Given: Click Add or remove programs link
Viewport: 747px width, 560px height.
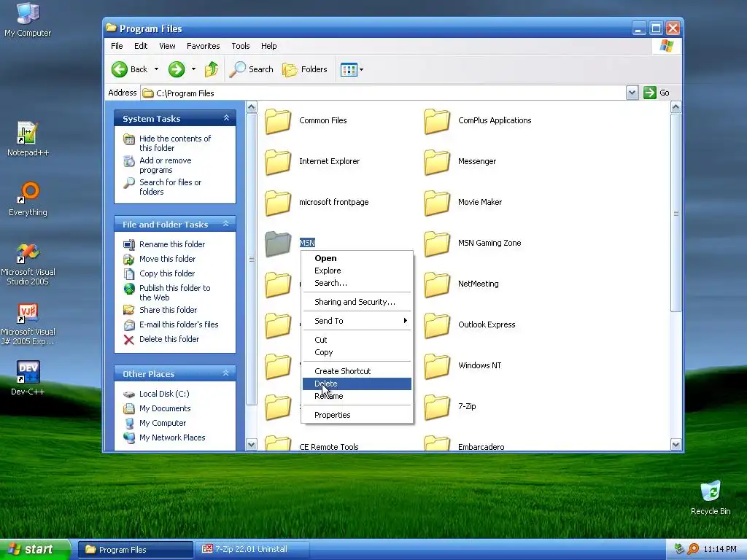Looking at the screenshot, I should (x=165, y=166).
